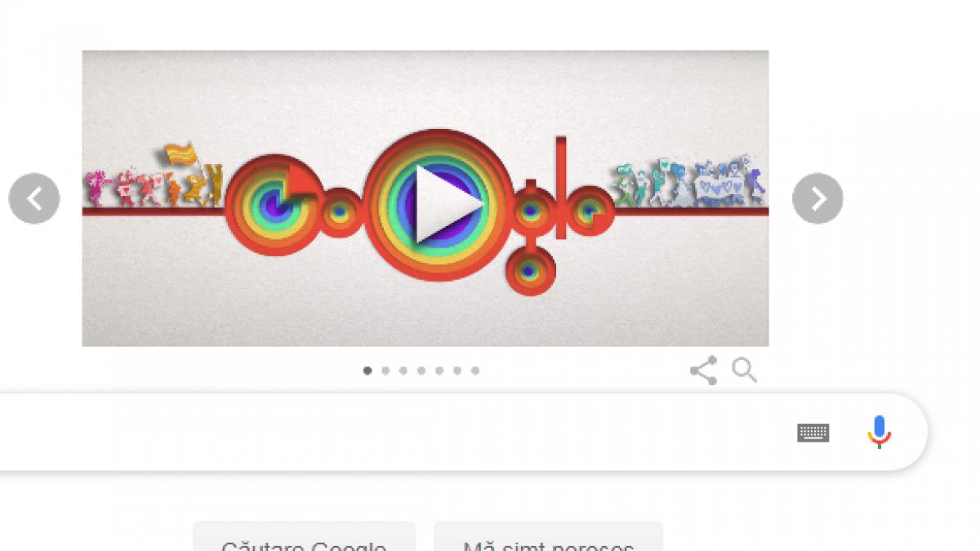Select the second carousel dot
The width and height of the screenshot is (980, 551).
(x=385, y=371)
